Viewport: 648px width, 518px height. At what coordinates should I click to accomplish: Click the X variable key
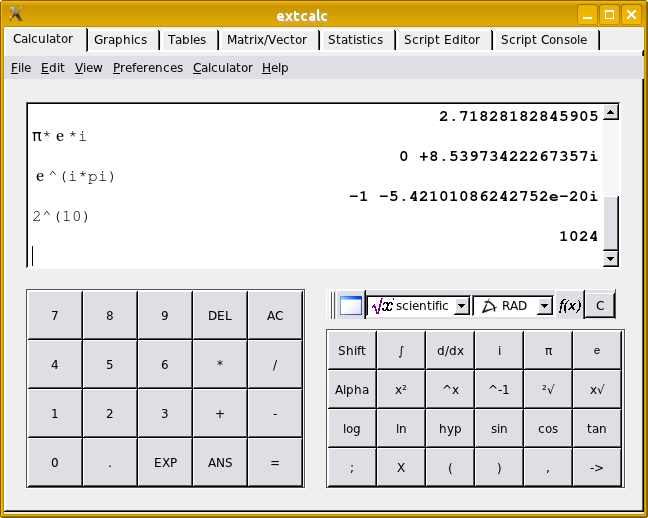coord(401,468)
